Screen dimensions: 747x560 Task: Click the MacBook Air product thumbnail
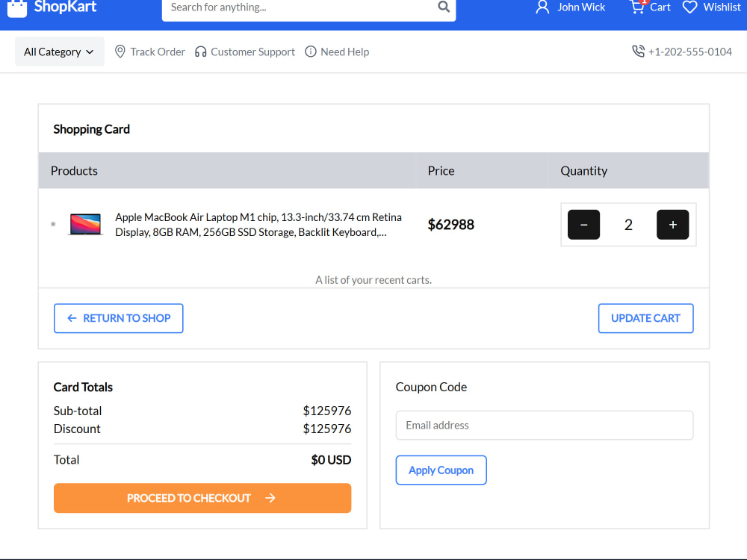click(x=85, y=224)
